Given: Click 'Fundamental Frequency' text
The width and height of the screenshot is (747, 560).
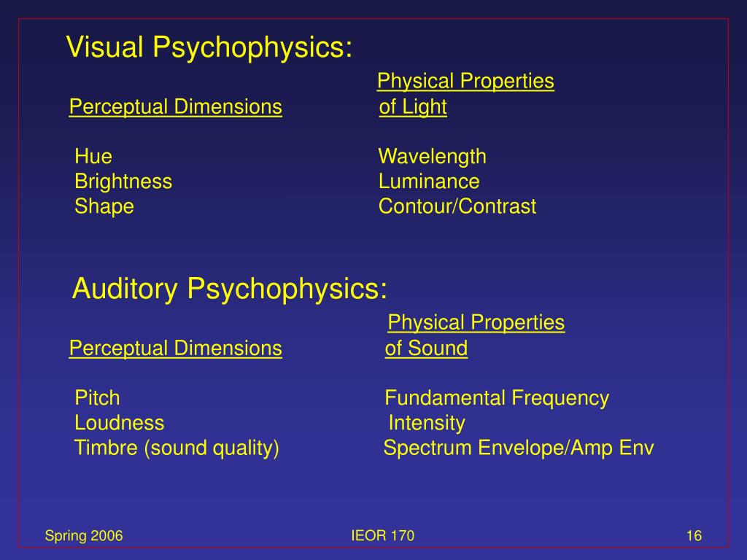Looking at the screenshot, I should [x=497, y=398].
